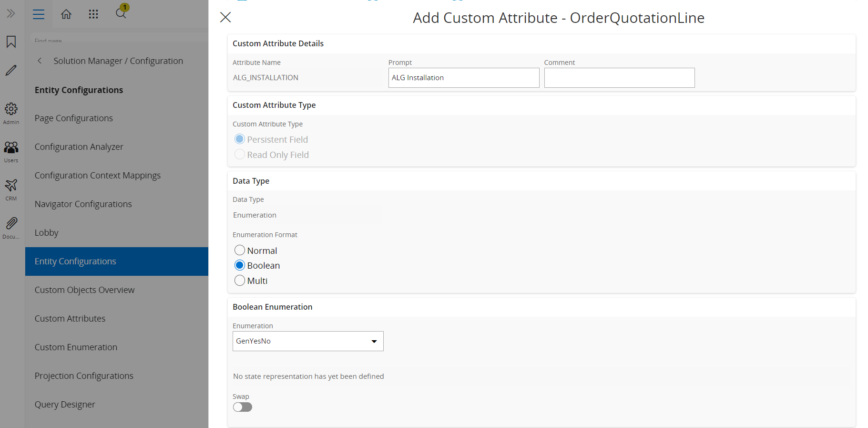Open the apps grid icon

(93, 14)
